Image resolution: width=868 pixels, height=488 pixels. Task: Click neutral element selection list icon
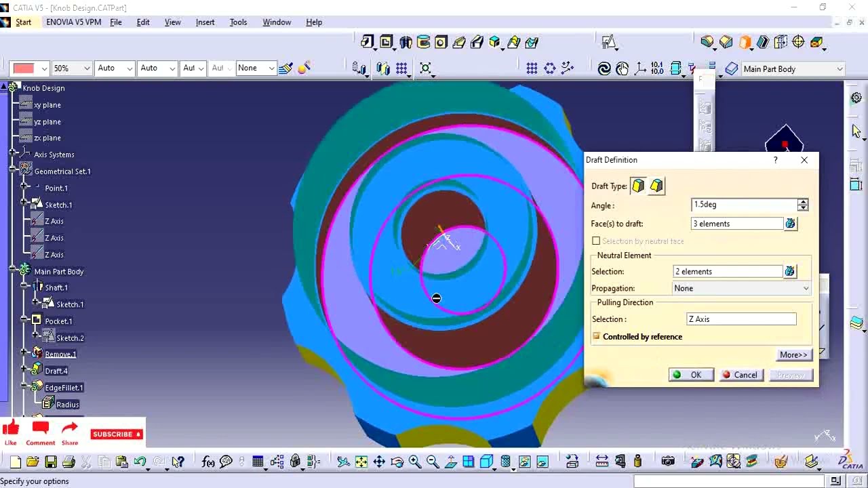[x=789, y=271]
